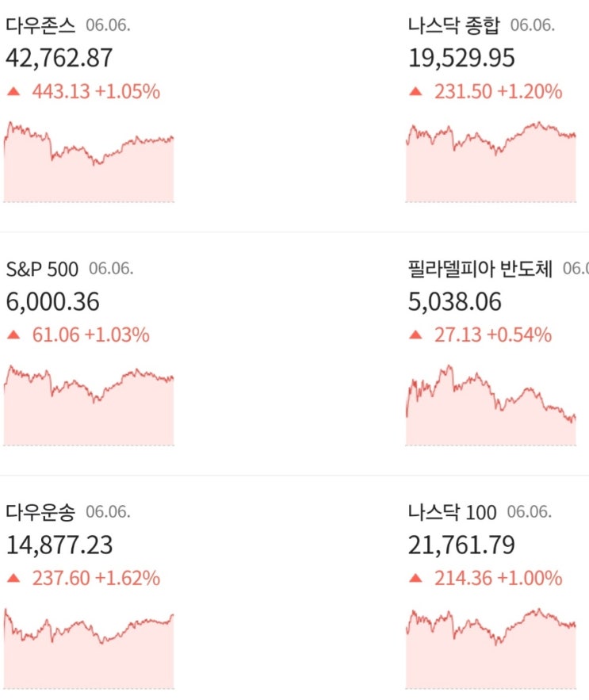Click the 나스닥 100 mini chart

[491, 648]
